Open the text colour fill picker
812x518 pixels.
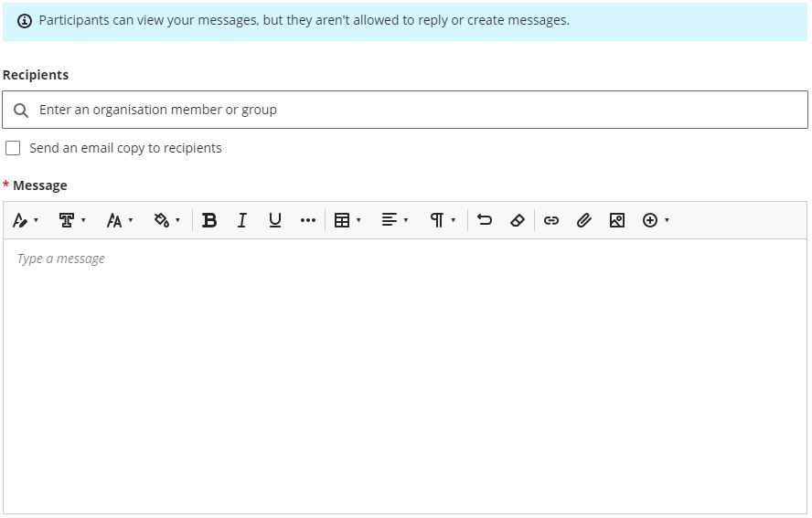pos(167,220)
